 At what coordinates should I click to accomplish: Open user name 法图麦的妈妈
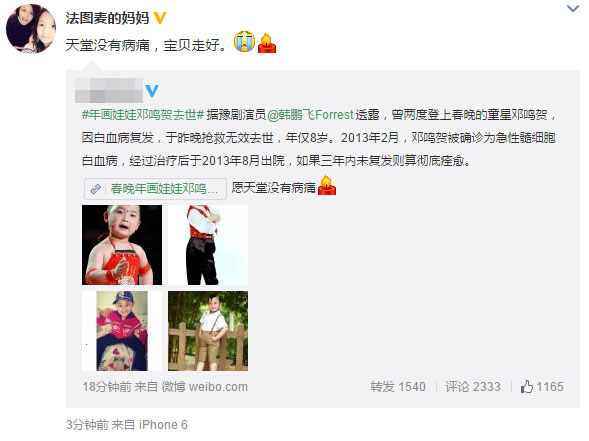tap(107, 18)
